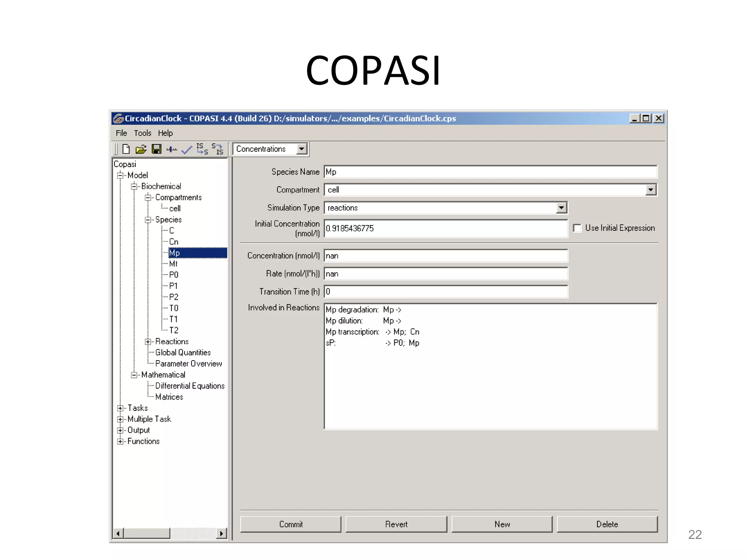
Task: Select the Copasi root tree item
Action: [x=125, y=164]
